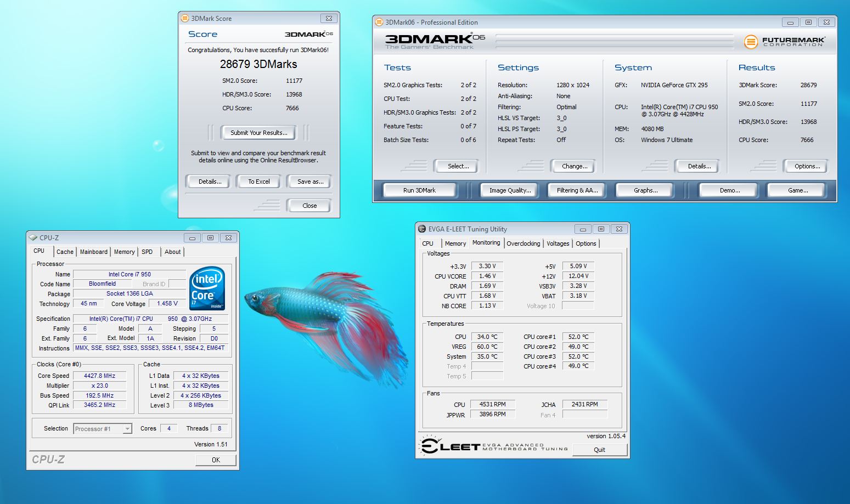This screenshot has height=504, width=850.
Task: Click the +12V voltage field 12.04 V
Action: point(578,276)
